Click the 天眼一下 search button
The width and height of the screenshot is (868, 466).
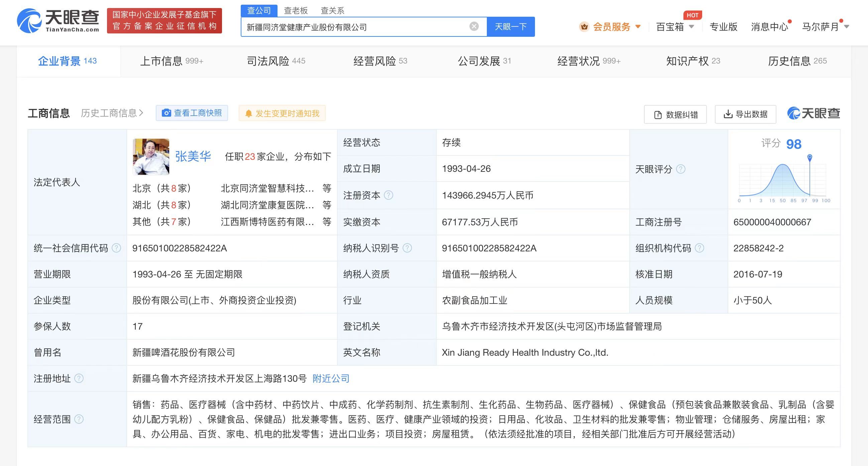pos(510,27)
